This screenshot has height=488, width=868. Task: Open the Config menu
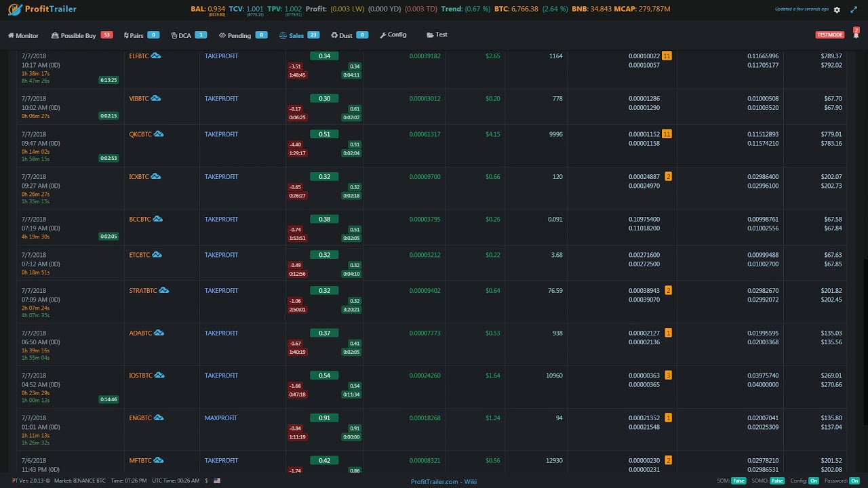pos(393,35)
